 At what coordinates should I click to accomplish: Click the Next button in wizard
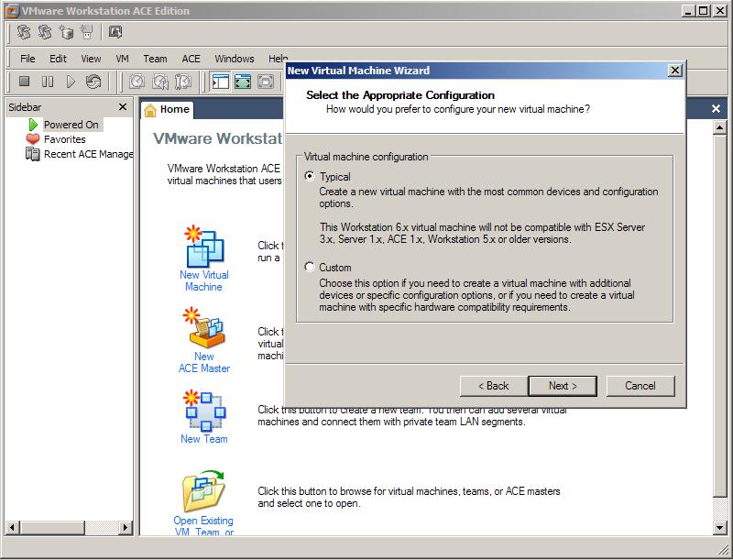click(563, 386)
